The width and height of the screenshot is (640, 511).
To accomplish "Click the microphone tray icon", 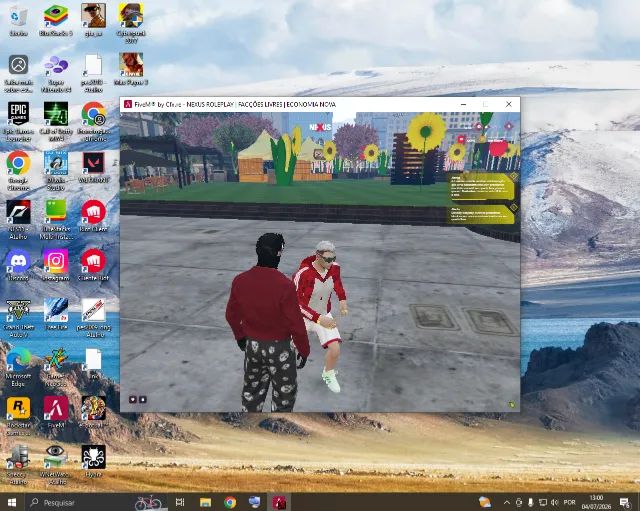I will click(x=530, y=502).
